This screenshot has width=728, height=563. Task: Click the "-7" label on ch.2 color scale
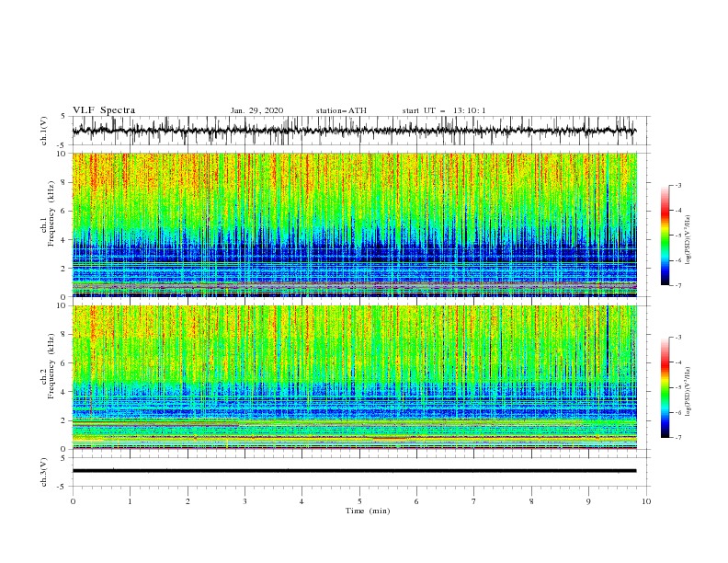pos(678,438)
